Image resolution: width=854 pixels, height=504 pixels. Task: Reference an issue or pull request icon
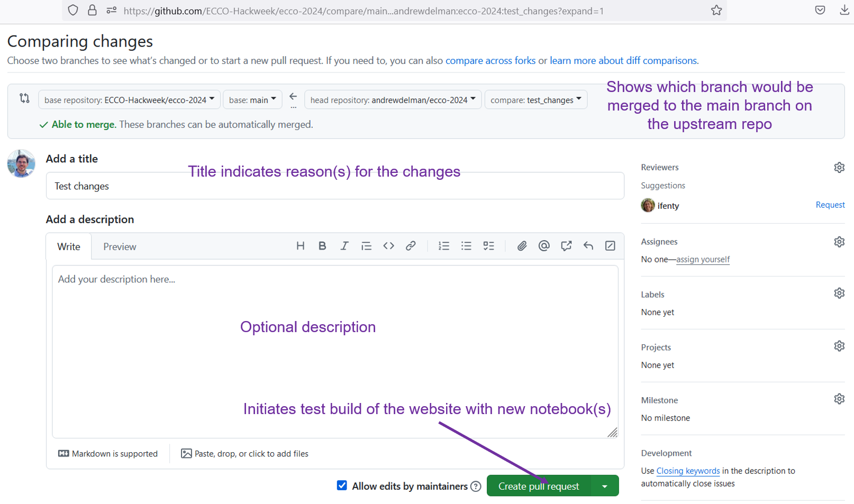point(566,246)
